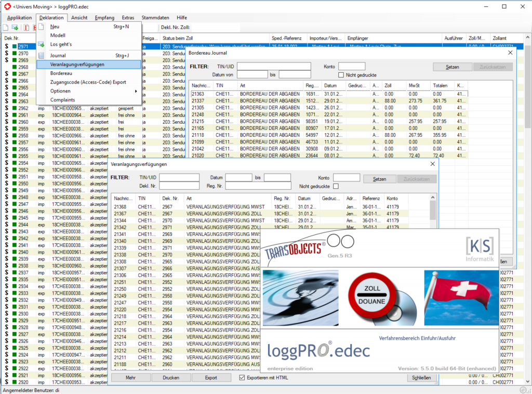532x394 pixels.
Task: Click notebook icon beside Journal menu entry
Action: [x=41, y=55]
